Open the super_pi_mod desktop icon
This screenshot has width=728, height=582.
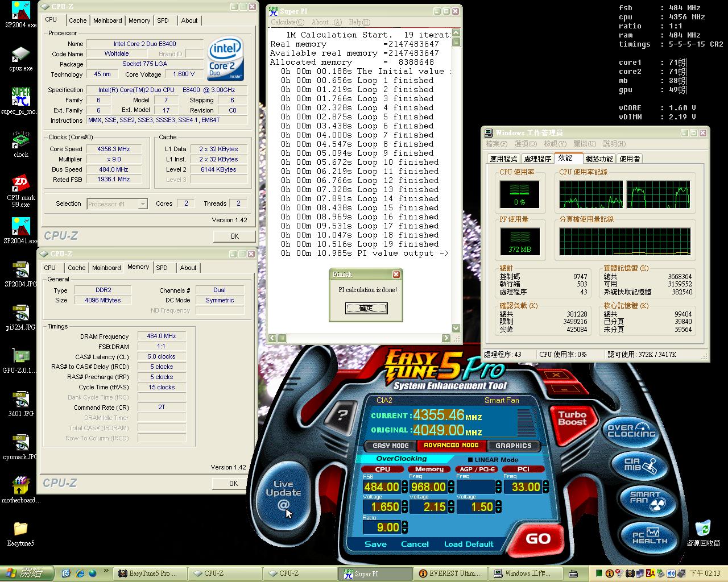pos(20,101)
